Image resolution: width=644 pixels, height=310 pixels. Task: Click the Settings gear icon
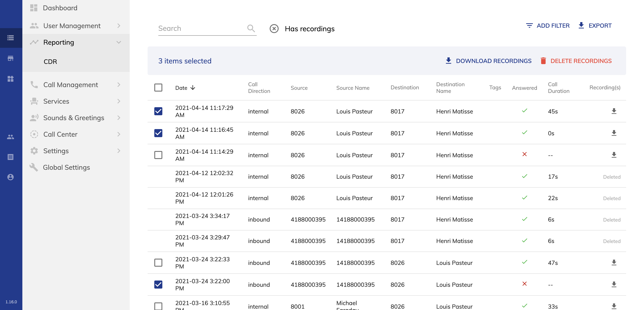click(34, 151)
